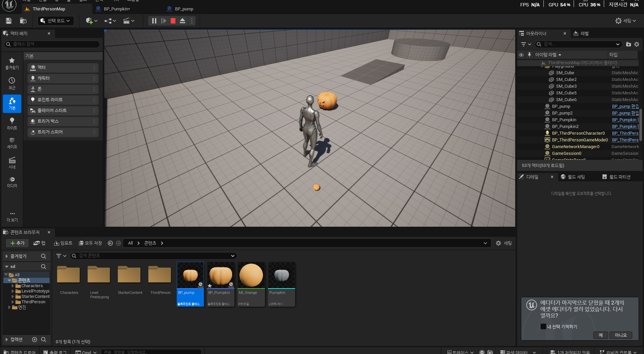Click the Player Start (플레이어 스타트) entry
The height and width of the screenshot is (354, 644).
point(63,110)
